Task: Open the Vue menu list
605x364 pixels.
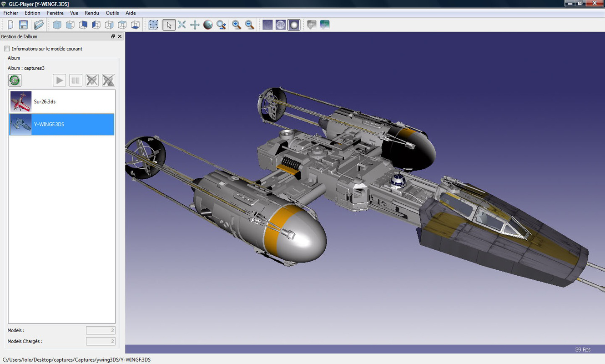Action: coord(74,13)
